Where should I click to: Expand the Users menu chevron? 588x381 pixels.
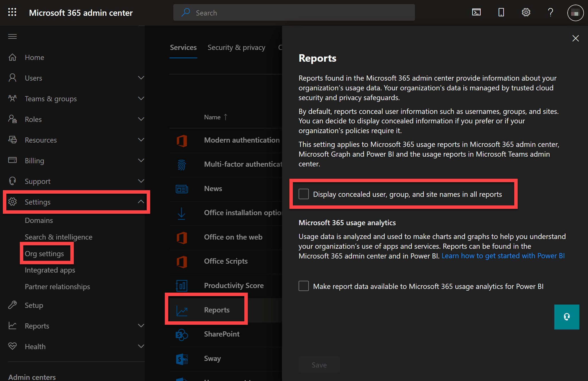141,78
